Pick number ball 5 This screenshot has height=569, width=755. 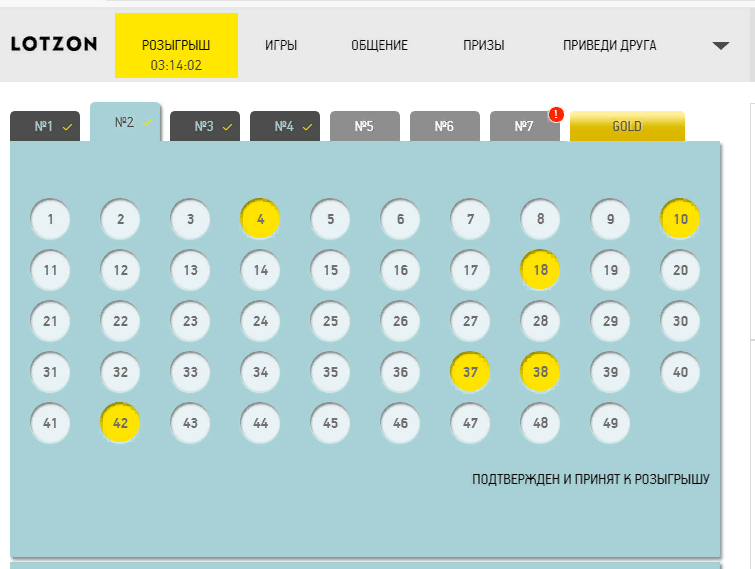(330, 219)
